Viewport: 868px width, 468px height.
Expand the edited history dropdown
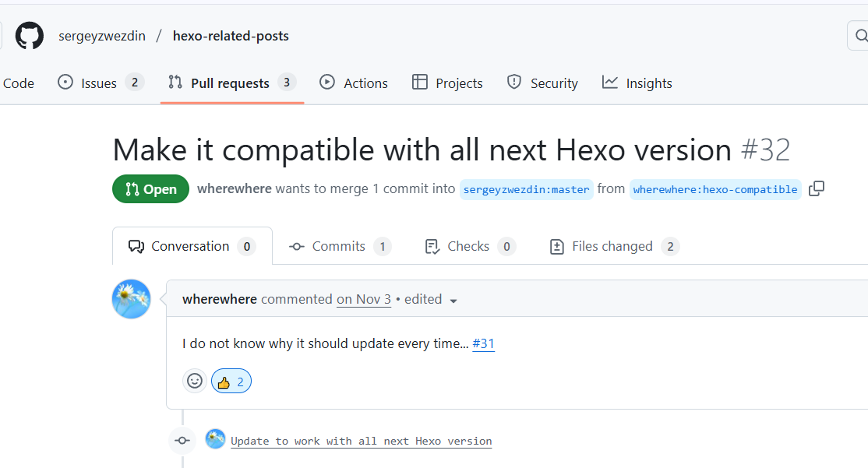453,301
